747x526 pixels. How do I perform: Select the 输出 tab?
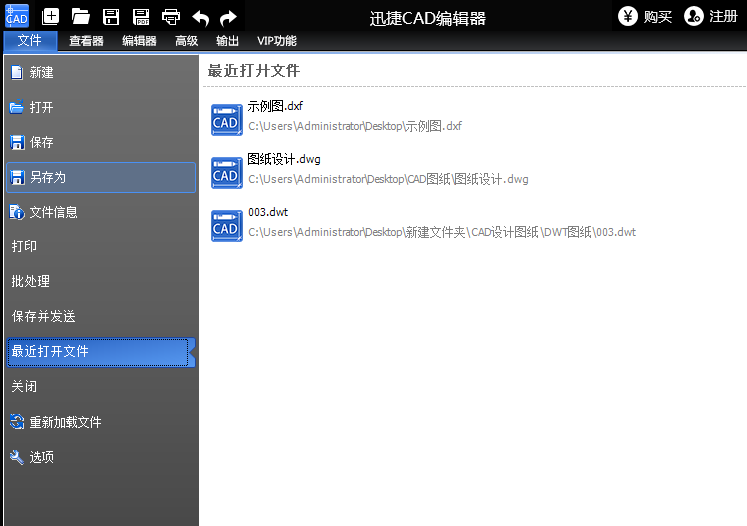tap(227, 41)
